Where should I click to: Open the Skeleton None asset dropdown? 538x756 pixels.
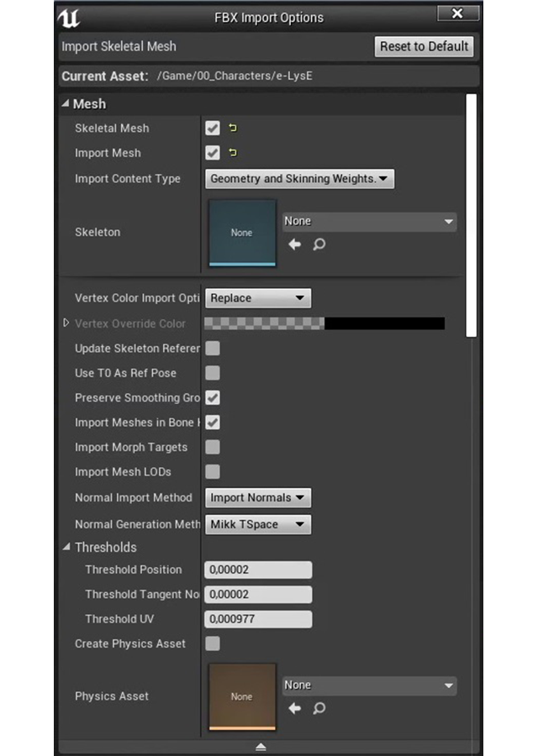point(369,222)
